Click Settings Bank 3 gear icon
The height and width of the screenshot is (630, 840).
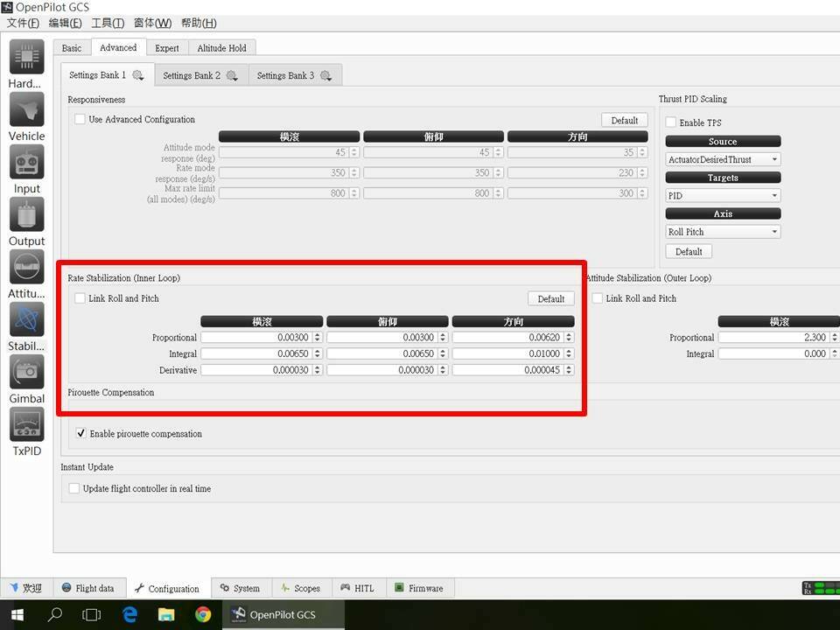325,75
